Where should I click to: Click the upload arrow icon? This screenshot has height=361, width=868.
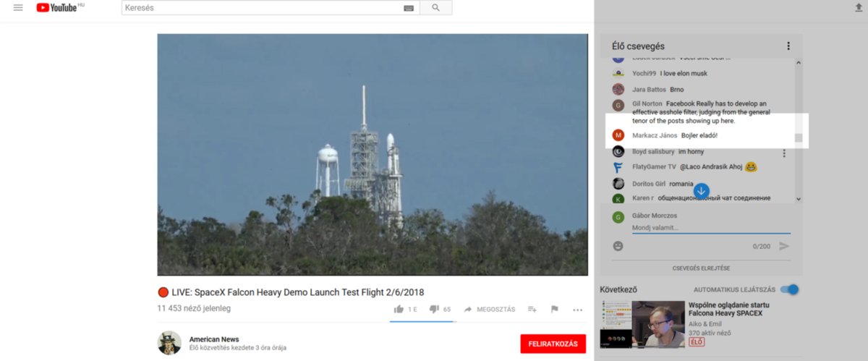click(859, 7)
